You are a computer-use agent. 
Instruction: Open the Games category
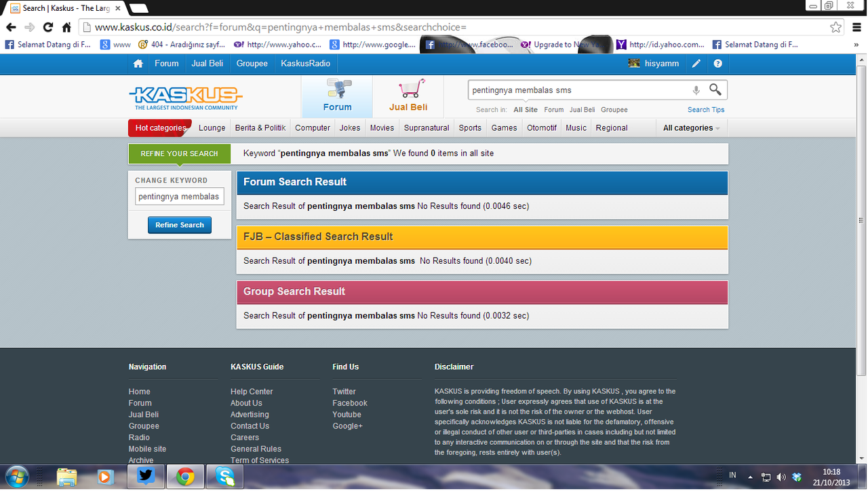pyautogui.click(x=504, y=127)
